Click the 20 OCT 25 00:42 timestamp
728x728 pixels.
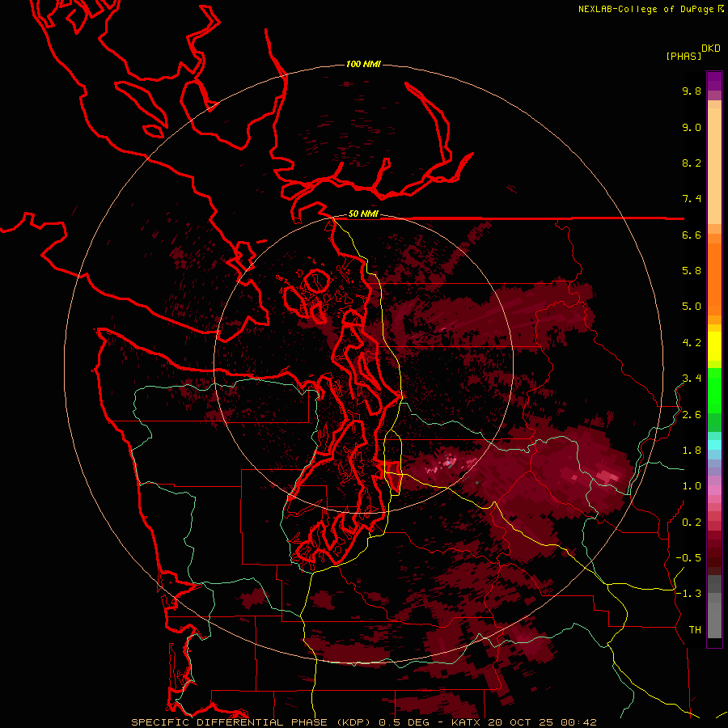pos(542,722)
